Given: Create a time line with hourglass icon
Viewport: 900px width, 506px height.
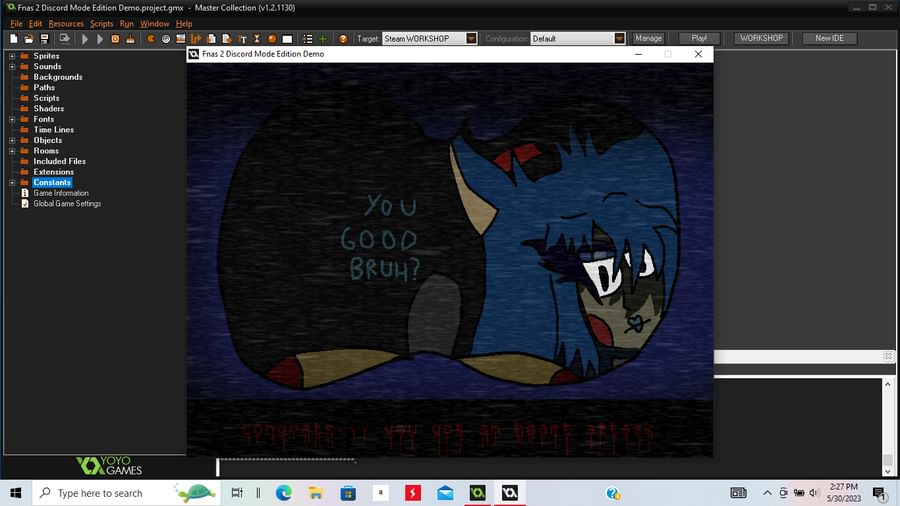Looking at the screenshot, I should 257,38.
